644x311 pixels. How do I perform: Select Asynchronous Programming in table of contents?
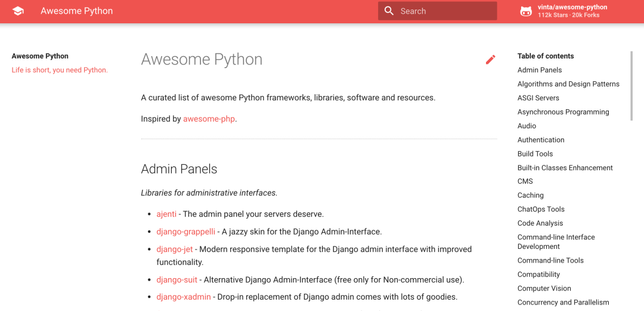coord(563,112)
